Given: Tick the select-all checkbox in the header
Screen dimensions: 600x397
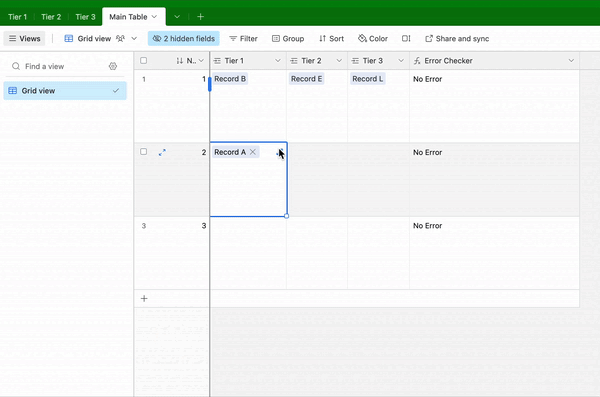Looking at the screenshot, I should [x=143, y=60].
